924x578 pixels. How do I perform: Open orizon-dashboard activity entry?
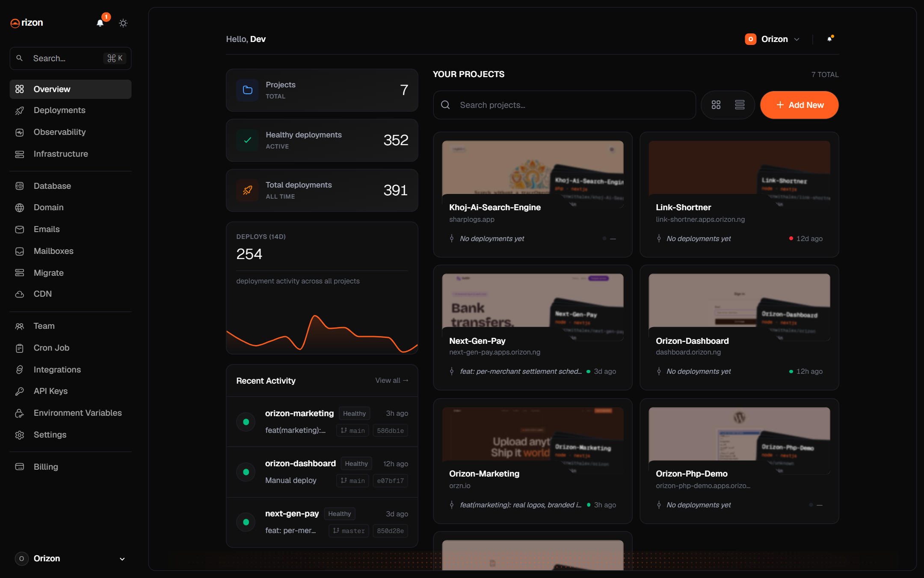[322, 472]
